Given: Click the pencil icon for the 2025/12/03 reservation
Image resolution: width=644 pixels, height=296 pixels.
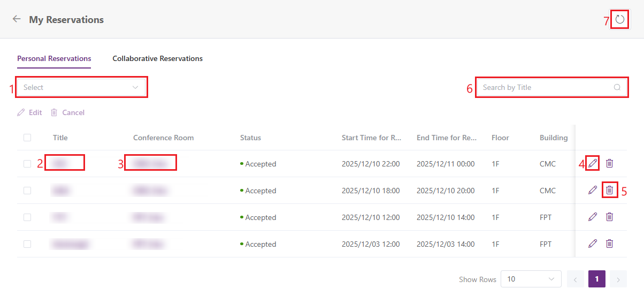Looking at the screenshot, I should pos(592,244).
